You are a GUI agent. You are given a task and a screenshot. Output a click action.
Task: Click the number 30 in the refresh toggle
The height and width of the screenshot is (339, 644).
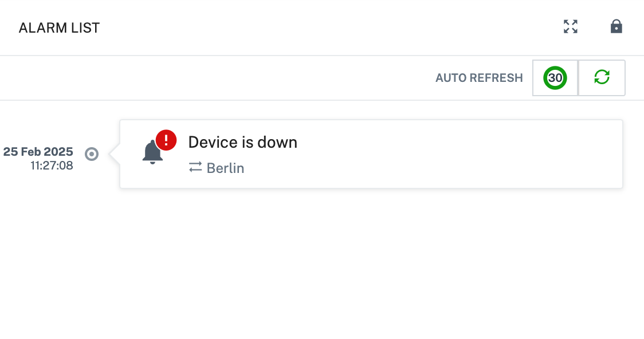[555, 78]
